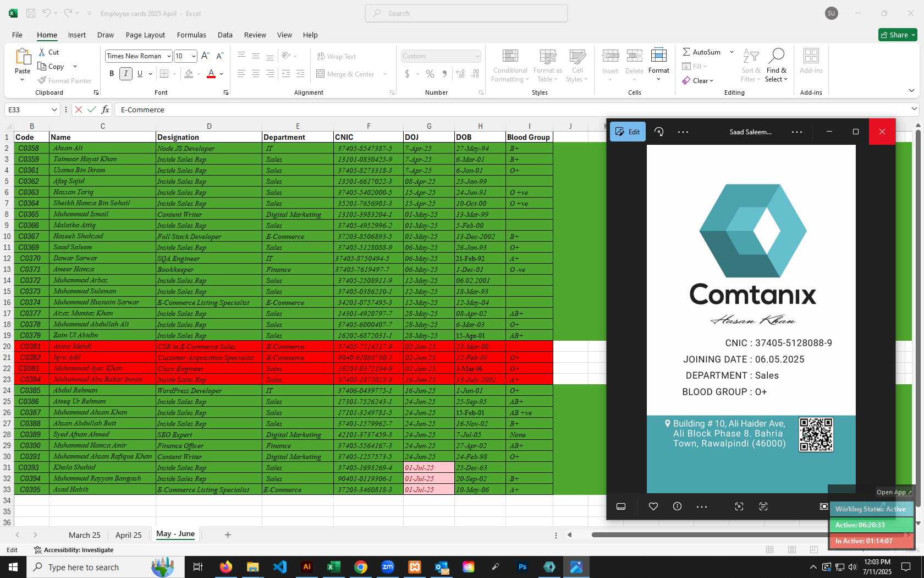
Task: Click Edit button in Photos window
Action: tap(628, 132)
